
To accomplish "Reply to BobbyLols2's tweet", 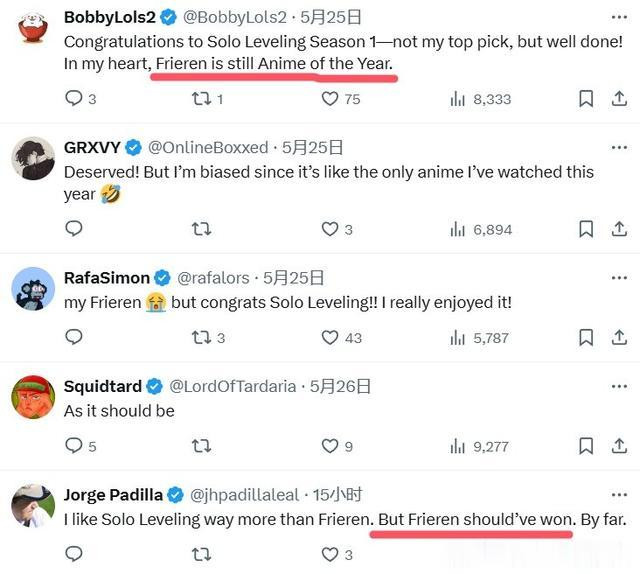I will (x=73, y=99).
